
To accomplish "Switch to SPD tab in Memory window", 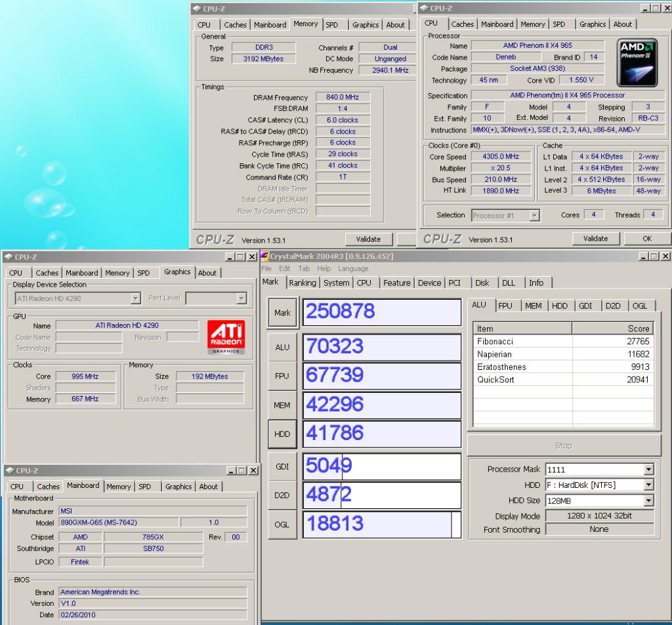I will tap(332, 25).
